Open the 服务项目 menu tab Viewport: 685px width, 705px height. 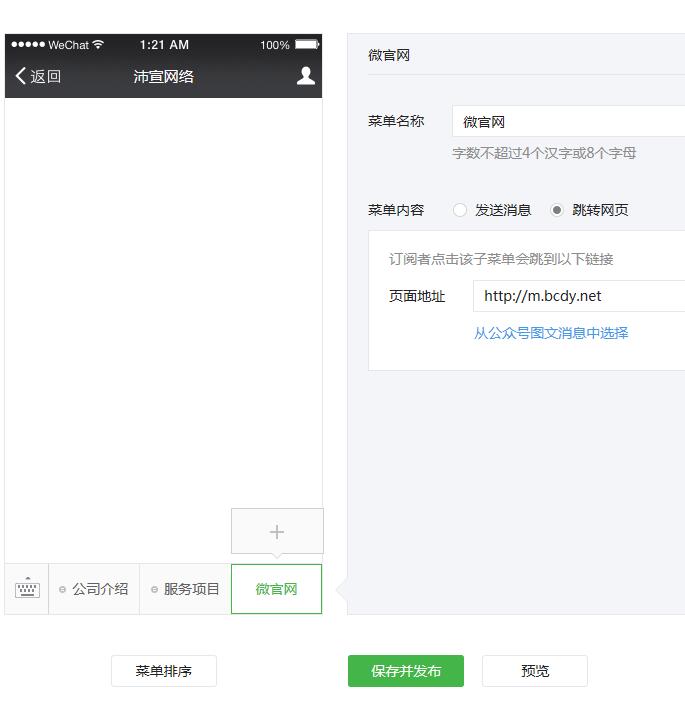185,589
